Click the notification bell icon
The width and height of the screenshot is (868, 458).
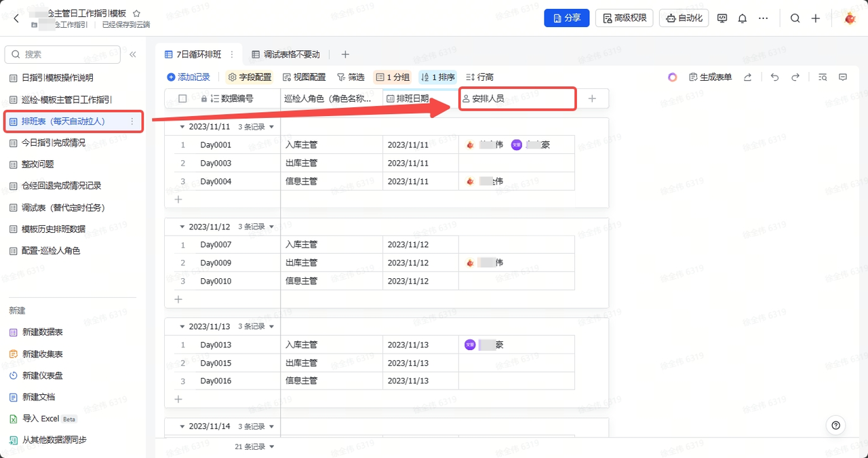(x=743, y=18)
